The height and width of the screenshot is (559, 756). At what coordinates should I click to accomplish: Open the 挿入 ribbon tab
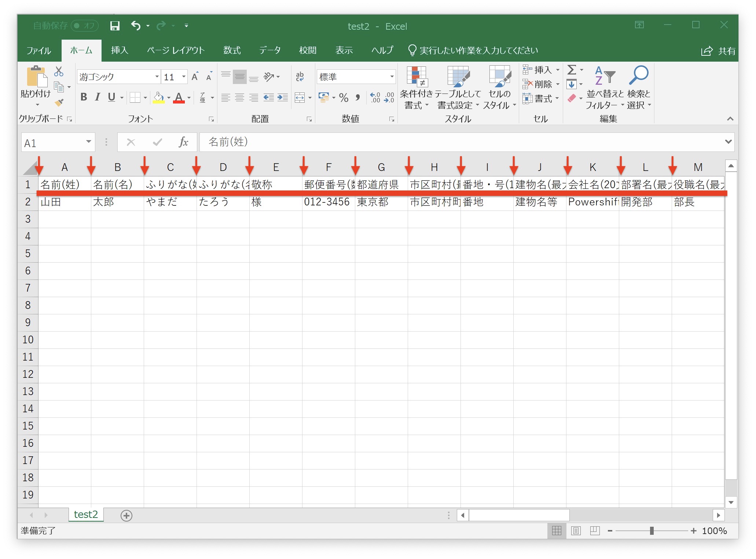pyautogui.click(x=120, y=50)
